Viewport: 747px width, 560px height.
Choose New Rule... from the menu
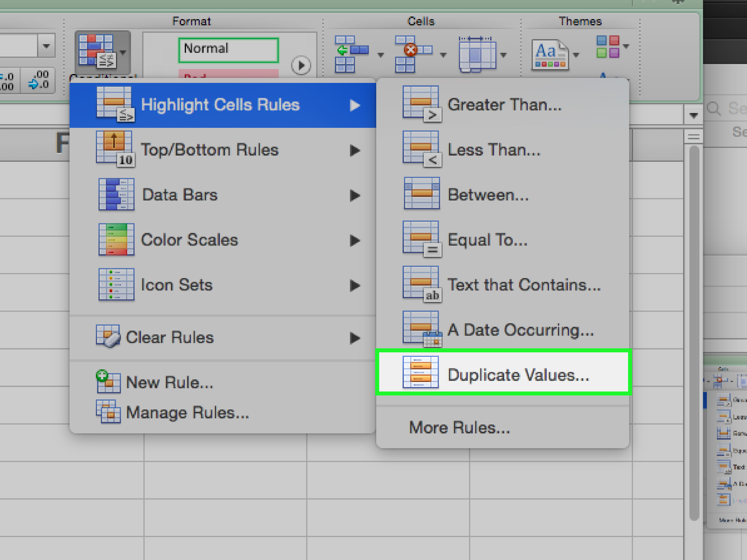click(x=223, y=382)
